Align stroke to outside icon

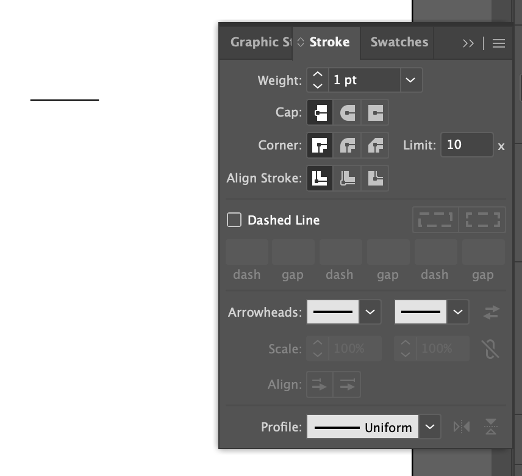point(375,178)
